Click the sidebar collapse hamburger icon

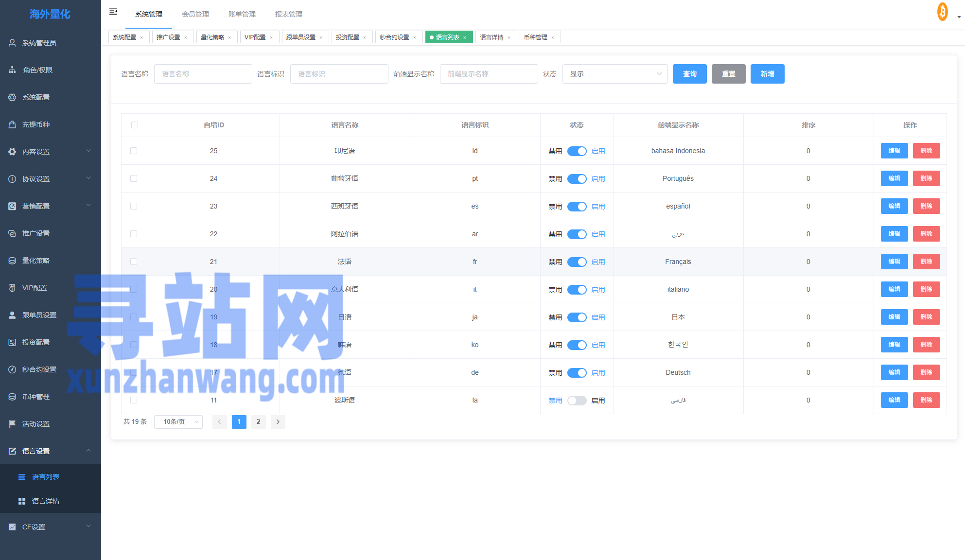(113, 11)
